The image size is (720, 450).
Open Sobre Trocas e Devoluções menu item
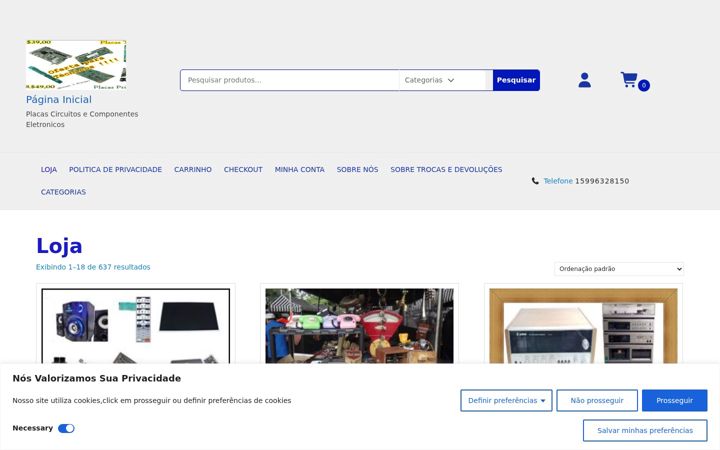446,169
